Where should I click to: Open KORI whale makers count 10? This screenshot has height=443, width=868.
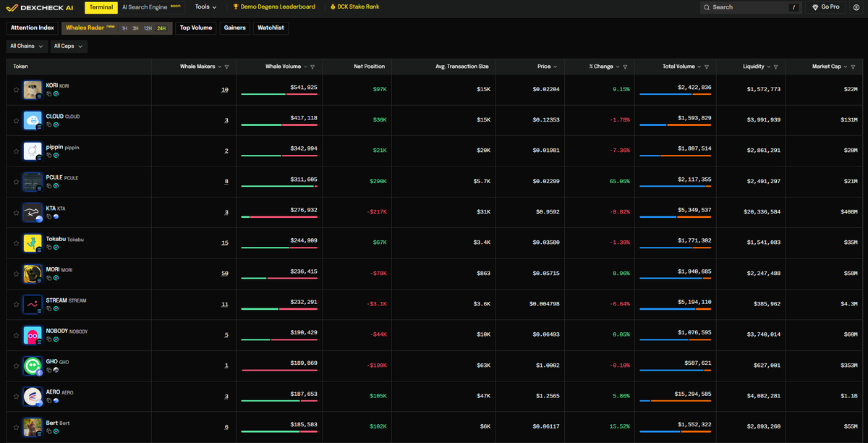pyautogui.click(x=224, y=90)
